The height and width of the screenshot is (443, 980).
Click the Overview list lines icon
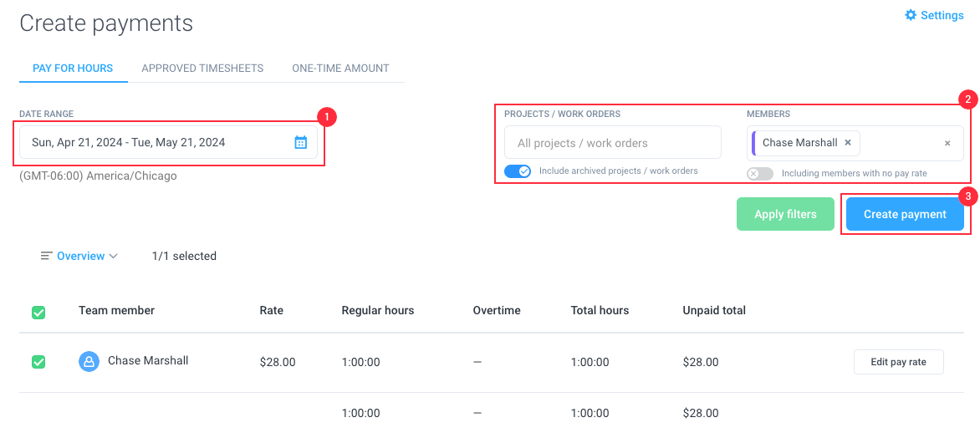click(x=46, y=256)
